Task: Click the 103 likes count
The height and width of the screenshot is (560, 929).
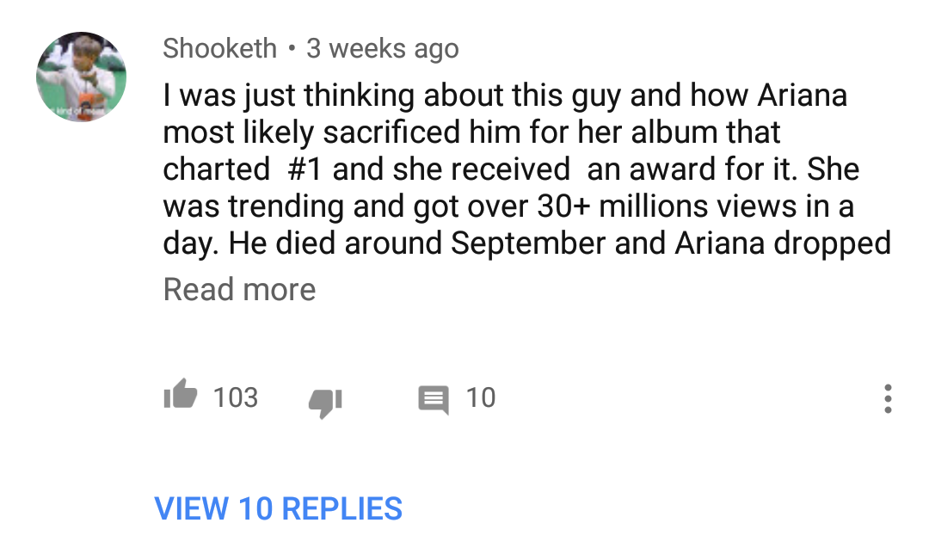Action: pyautogui.click(x=236, y=397)
